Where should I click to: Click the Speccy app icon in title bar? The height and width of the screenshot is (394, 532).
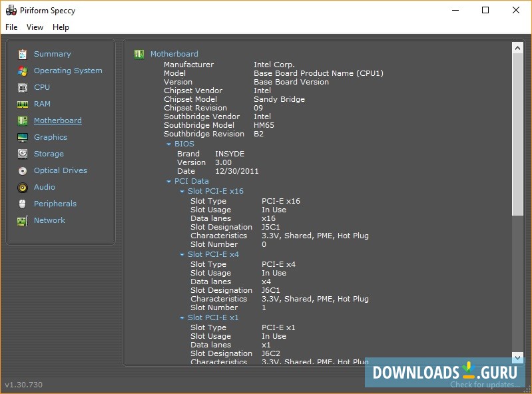tap(11, 11)
